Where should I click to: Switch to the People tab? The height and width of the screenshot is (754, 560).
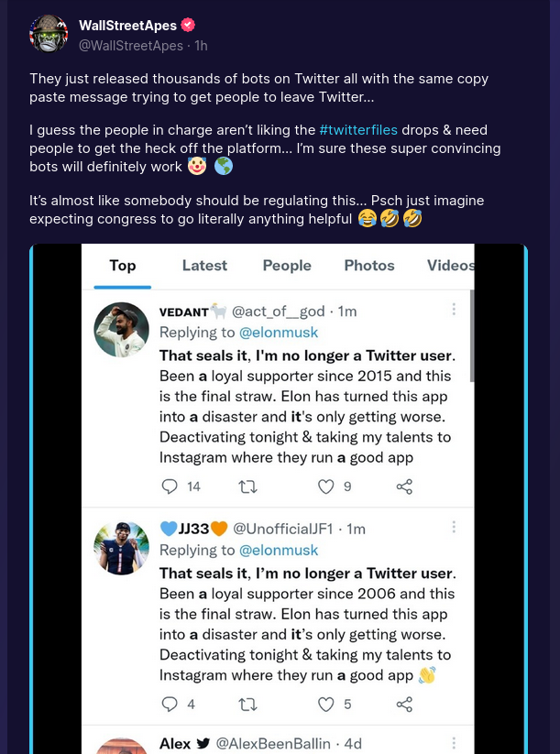[287, 266]
